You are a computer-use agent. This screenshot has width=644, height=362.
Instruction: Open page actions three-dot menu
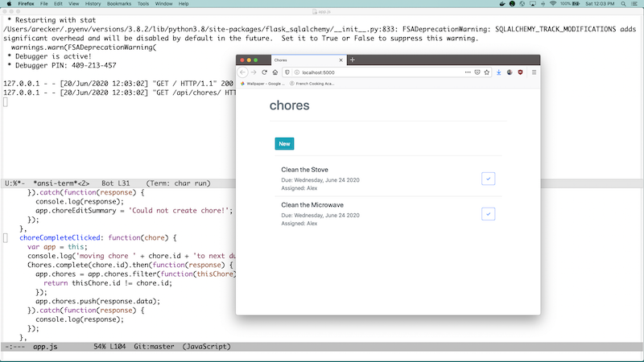(468, 72)
